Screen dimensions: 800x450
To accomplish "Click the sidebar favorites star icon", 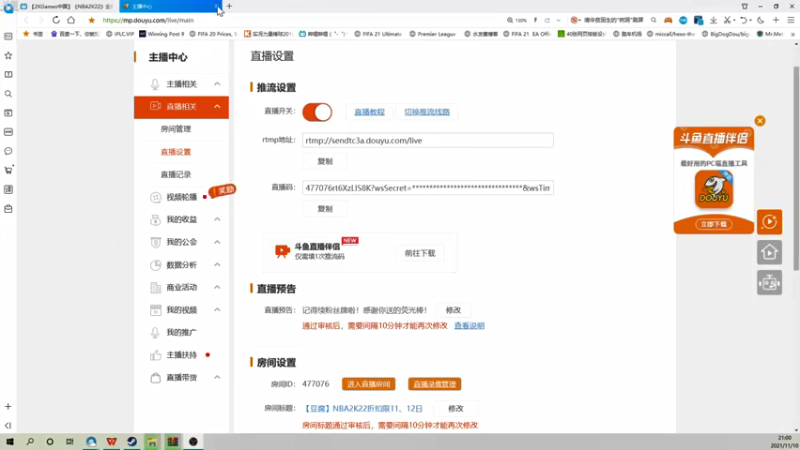I will click(x=8, y=55).
